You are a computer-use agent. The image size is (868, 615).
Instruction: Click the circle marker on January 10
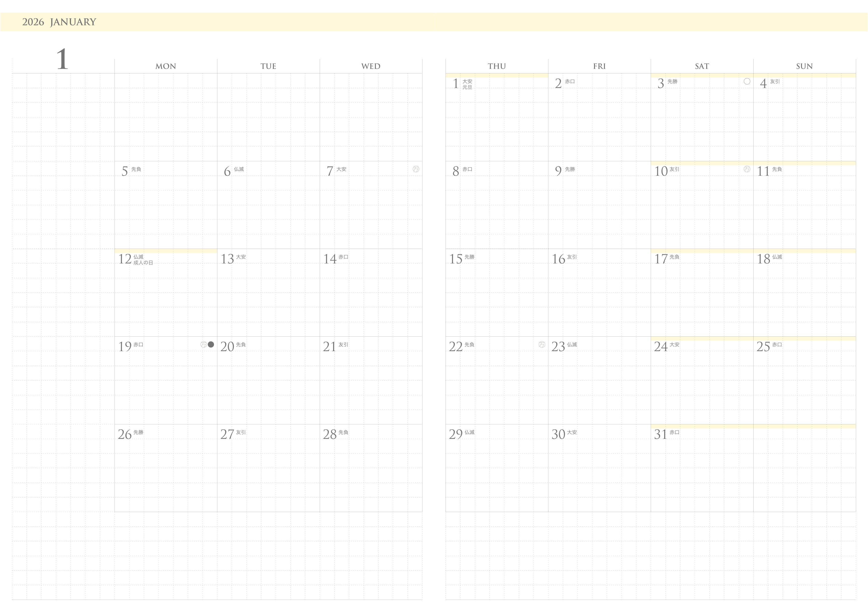pos(747,169)
